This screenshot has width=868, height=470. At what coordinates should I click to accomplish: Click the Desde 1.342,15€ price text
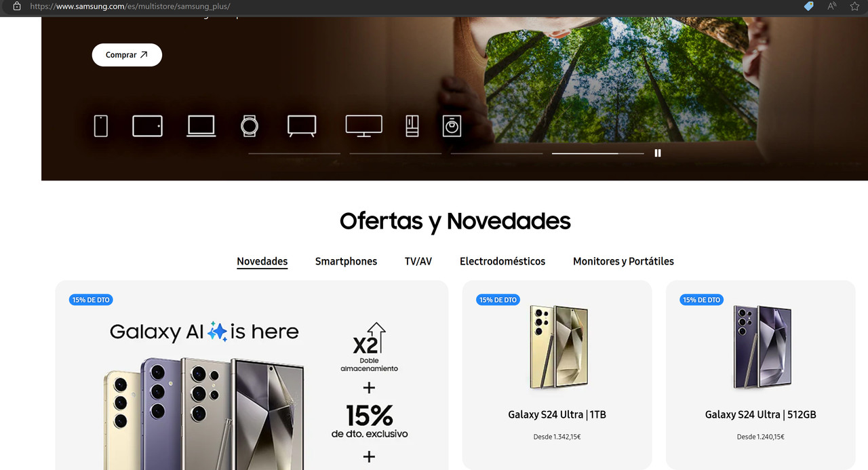coord(557,437)
